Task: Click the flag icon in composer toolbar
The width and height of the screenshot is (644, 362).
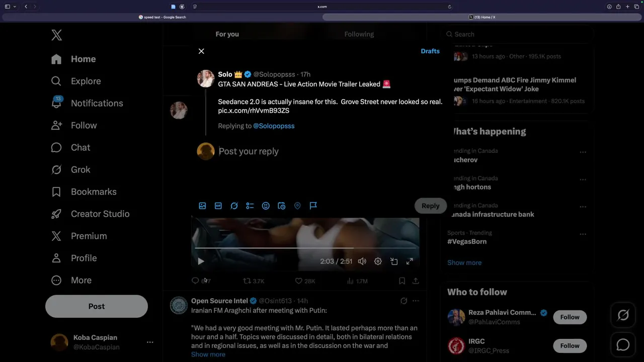Action: pyautogui.click(x=313, y=206)
